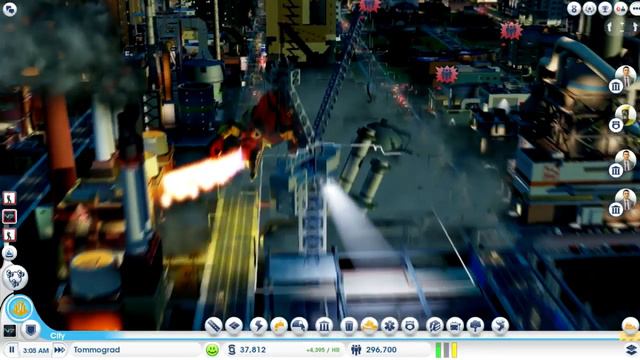Open the Power lightning-bolt menu
640x360 pixels.
point(258,326)
